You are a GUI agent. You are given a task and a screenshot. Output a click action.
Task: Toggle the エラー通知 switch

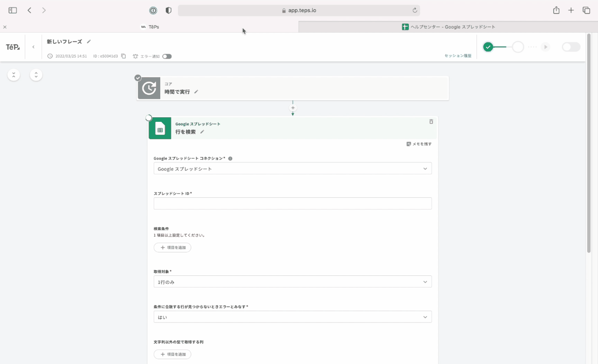(167, 56)
